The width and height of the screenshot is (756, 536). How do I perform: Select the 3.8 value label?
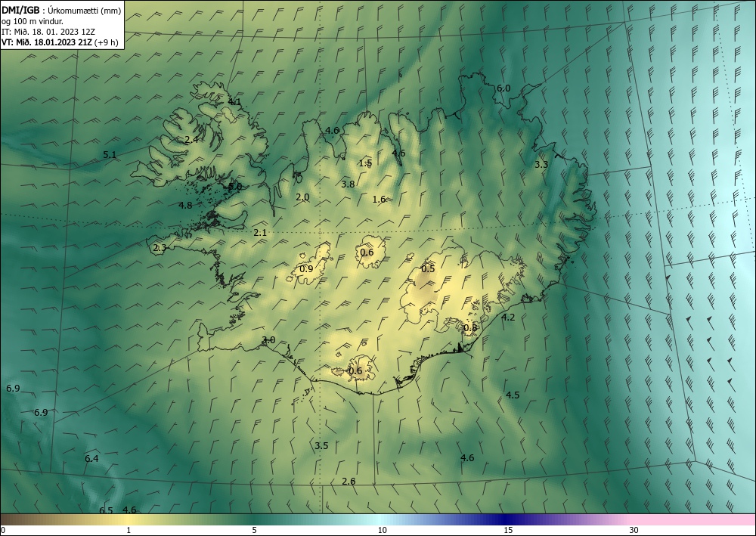tap(348, 184)
